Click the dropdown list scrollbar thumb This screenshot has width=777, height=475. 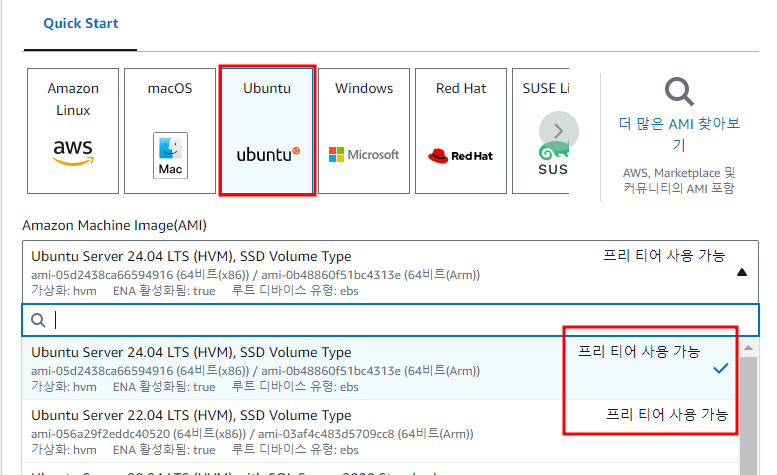tap(748, 416)
